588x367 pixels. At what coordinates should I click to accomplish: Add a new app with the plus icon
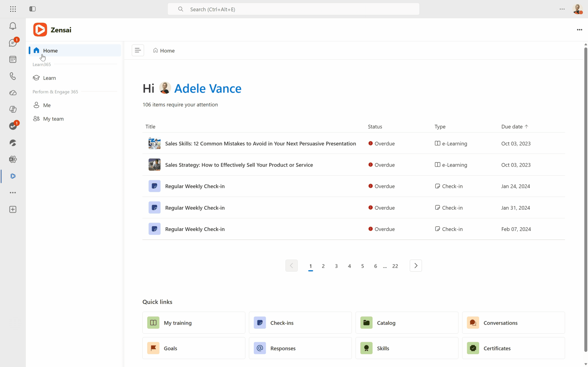coord(13,209)
